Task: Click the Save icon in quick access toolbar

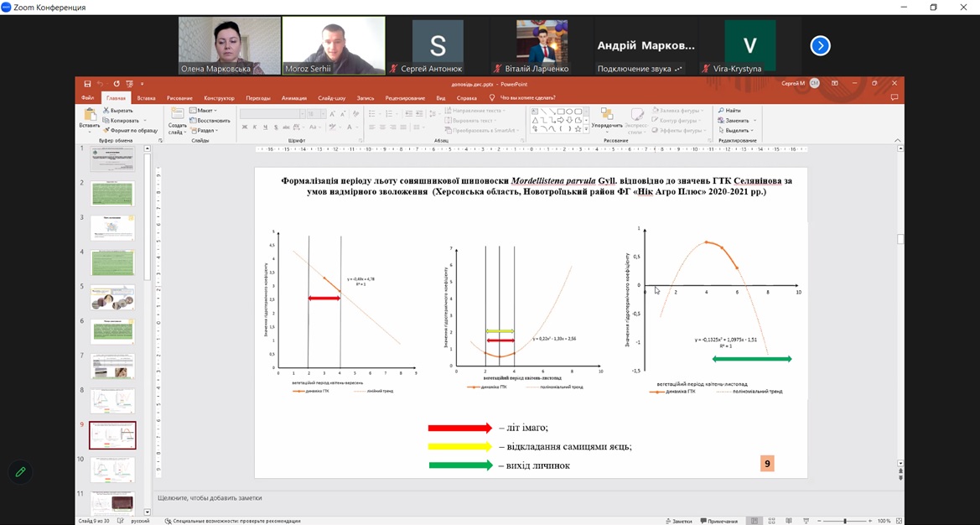Action: click(x=87, y=84)
